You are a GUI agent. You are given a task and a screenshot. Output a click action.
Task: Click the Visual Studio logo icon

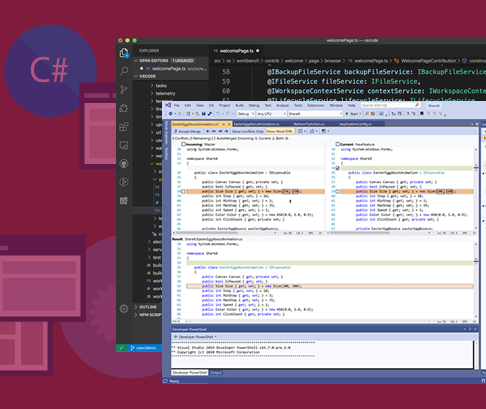168,105
